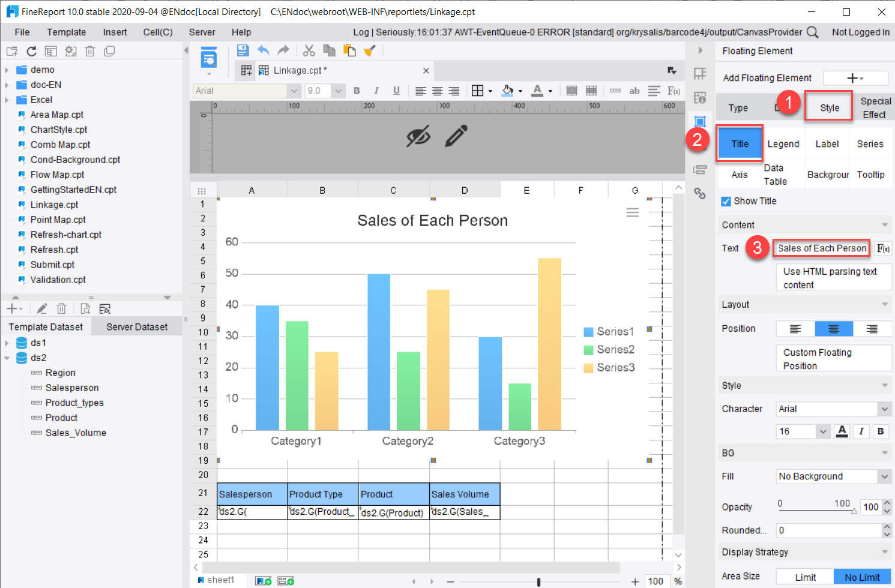Expand the doc-EN folder

(x=7, y=85)
